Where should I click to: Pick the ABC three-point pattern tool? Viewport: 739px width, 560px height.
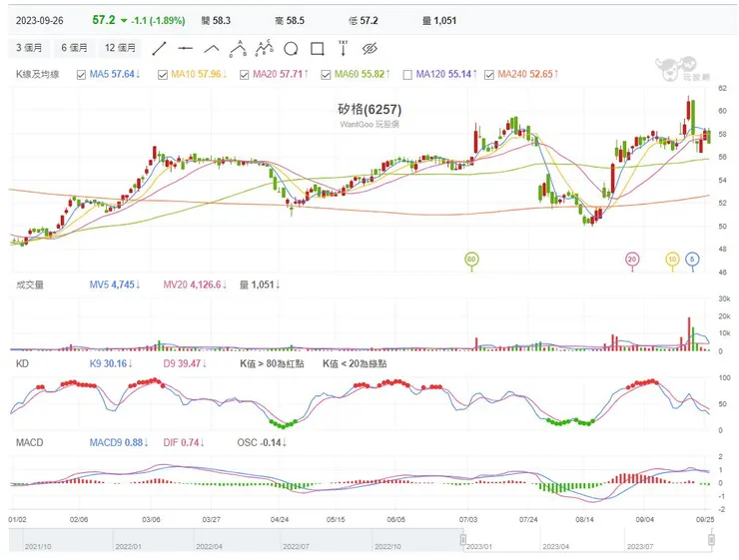(x=238, y=47)
